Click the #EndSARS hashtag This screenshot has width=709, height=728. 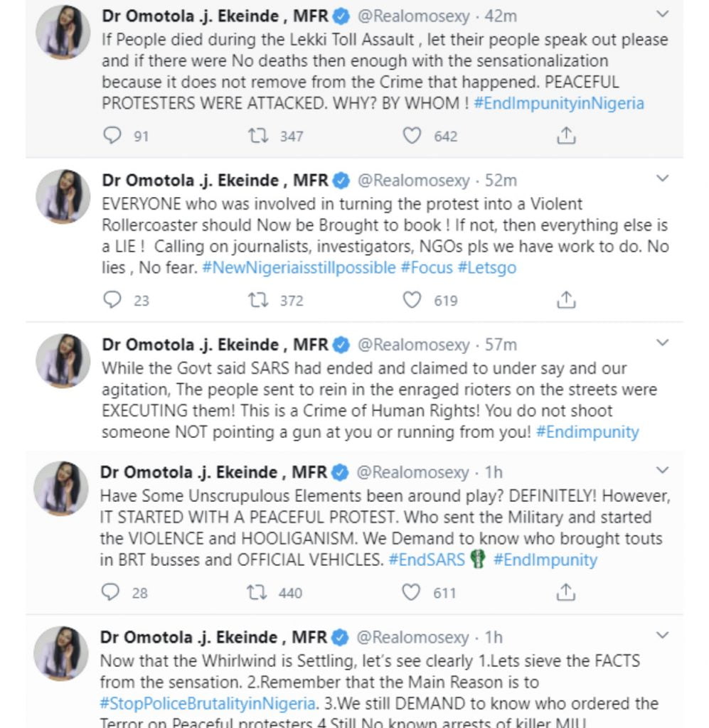[426, 560]
